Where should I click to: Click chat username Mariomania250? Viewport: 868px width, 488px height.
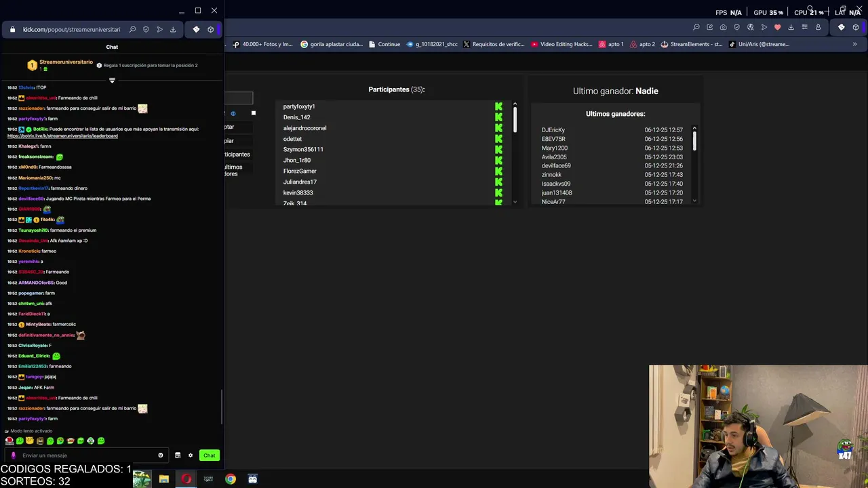pos(35,178)
